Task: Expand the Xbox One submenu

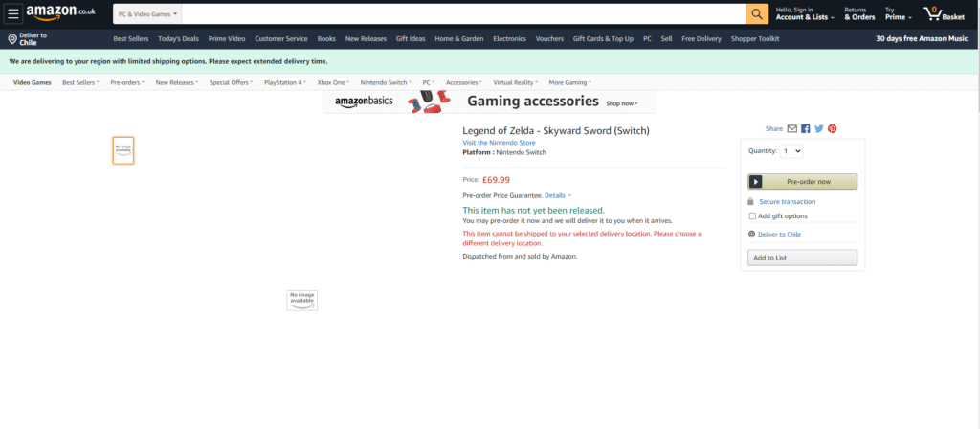Action: pyautogui.click(x=333, y=82)
